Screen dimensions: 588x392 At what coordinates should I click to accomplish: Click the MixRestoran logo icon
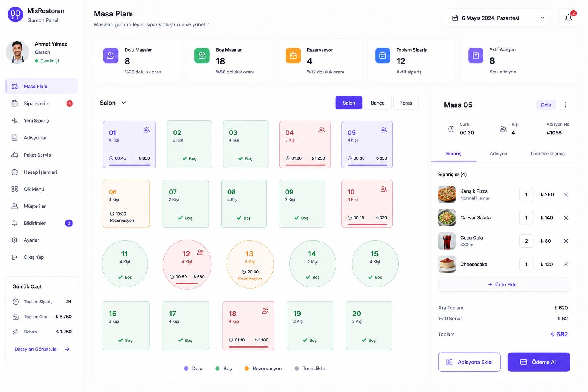(x=15, y=15)
